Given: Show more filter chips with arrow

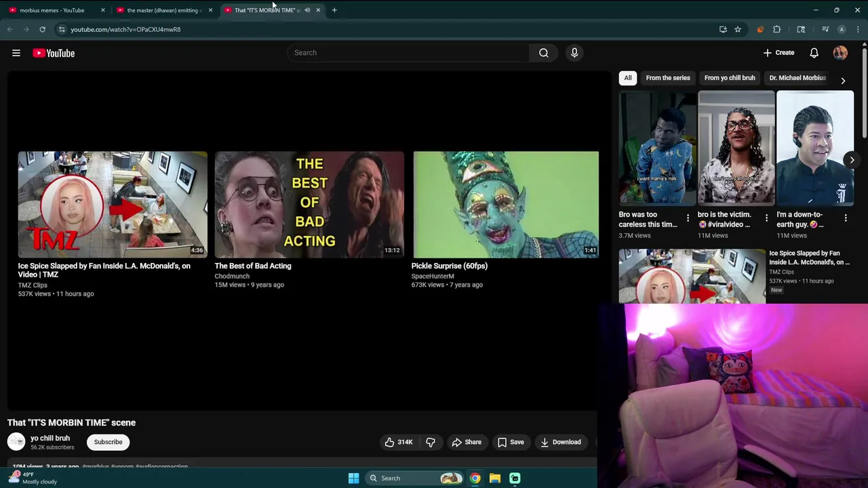Looking at the screenshot, I should [843, 80].
